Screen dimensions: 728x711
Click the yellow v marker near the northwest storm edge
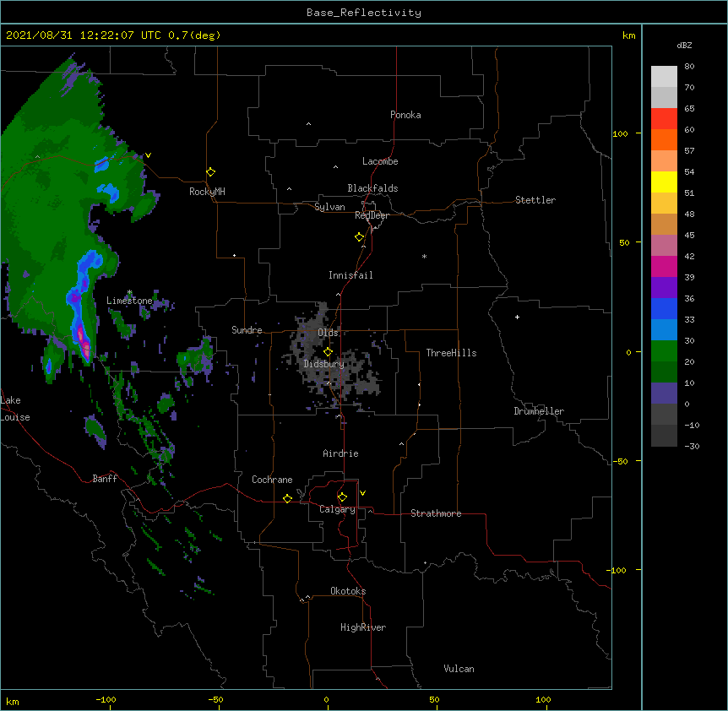(x=148, y=155)
